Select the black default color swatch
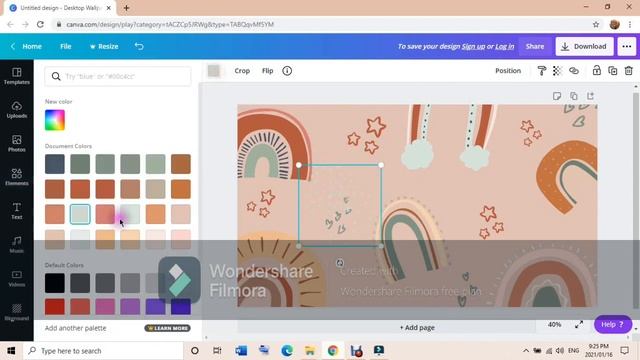 click(x=55, y=283)
